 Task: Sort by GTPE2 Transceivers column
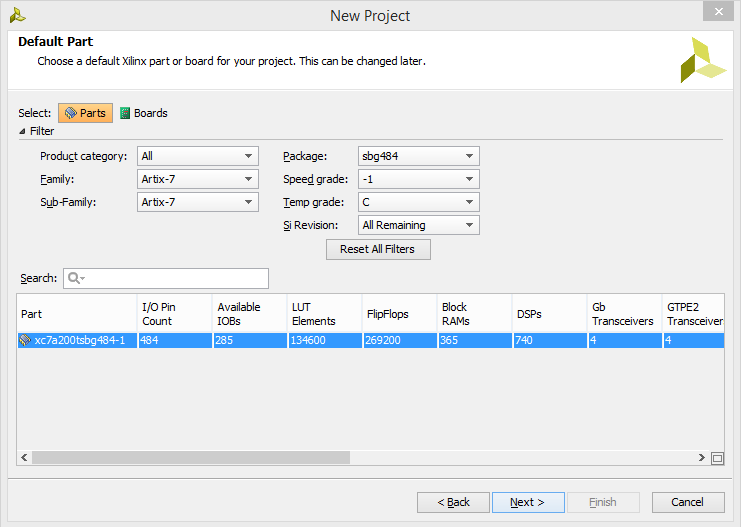693,314
